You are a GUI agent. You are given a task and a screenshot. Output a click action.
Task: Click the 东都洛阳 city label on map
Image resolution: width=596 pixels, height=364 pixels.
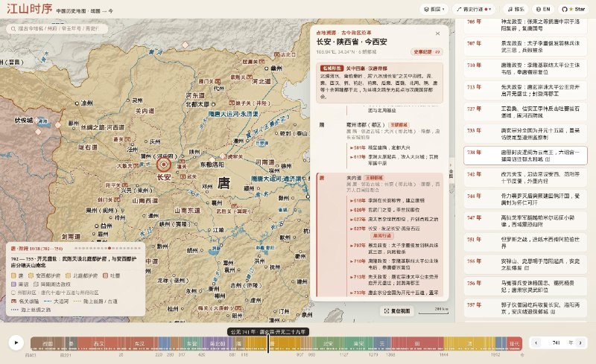coord(212,165)
